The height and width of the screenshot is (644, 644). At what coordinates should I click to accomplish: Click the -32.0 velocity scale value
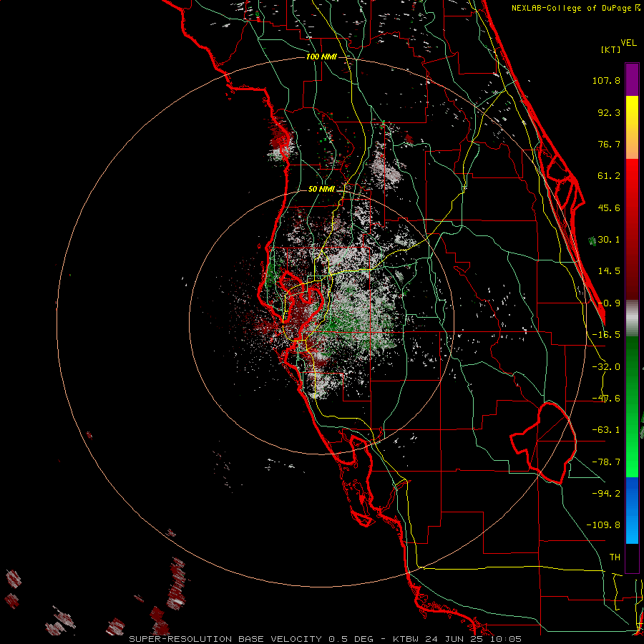click(x=606, y=367)
